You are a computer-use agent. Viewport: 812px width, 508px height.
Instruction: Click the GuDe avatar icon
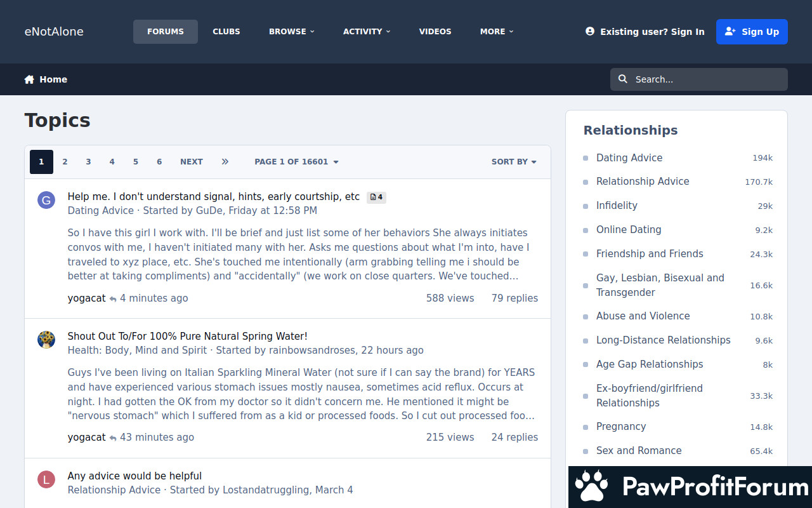point(46,201)
